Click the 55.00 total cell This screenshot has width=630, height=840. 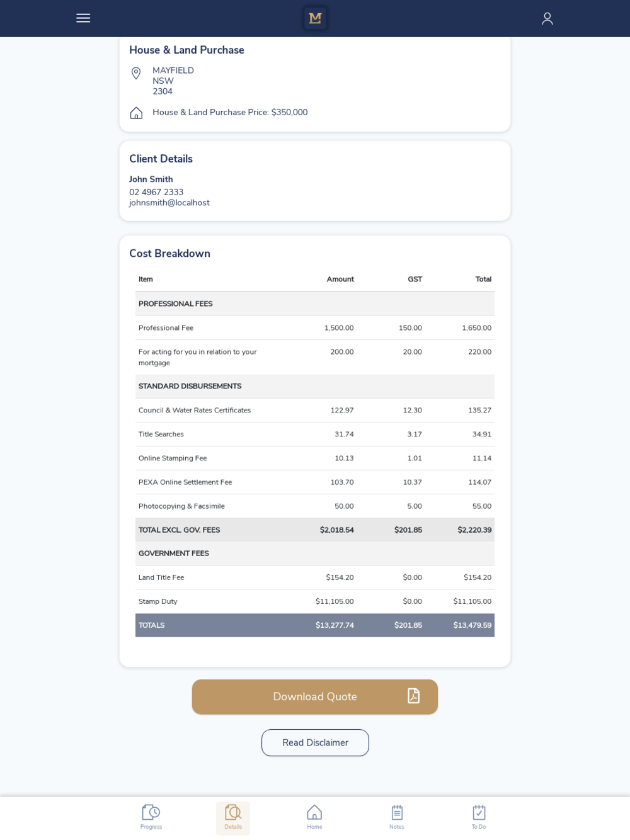click(x=482, y=506)
